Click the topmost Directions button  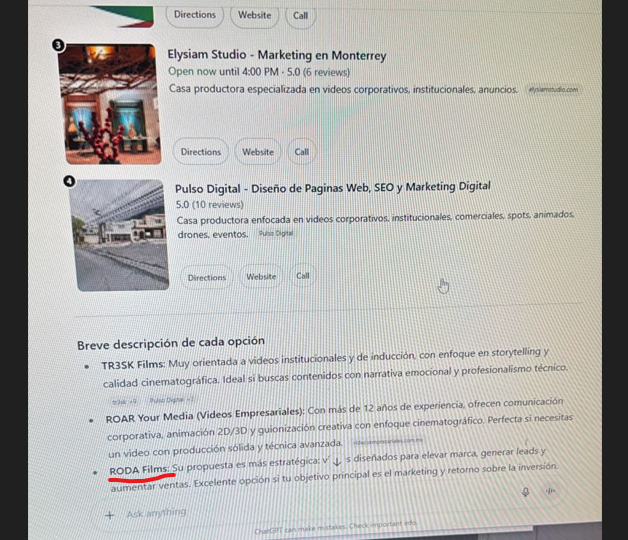(194, 15)
